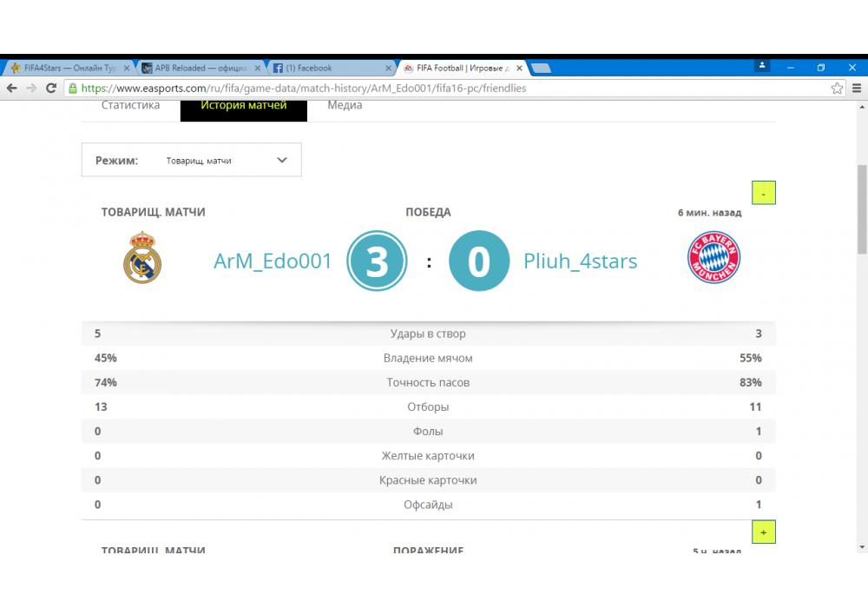Screen dimensions: 868x608
Task: Reload the current page
Action: click(51, 88)
